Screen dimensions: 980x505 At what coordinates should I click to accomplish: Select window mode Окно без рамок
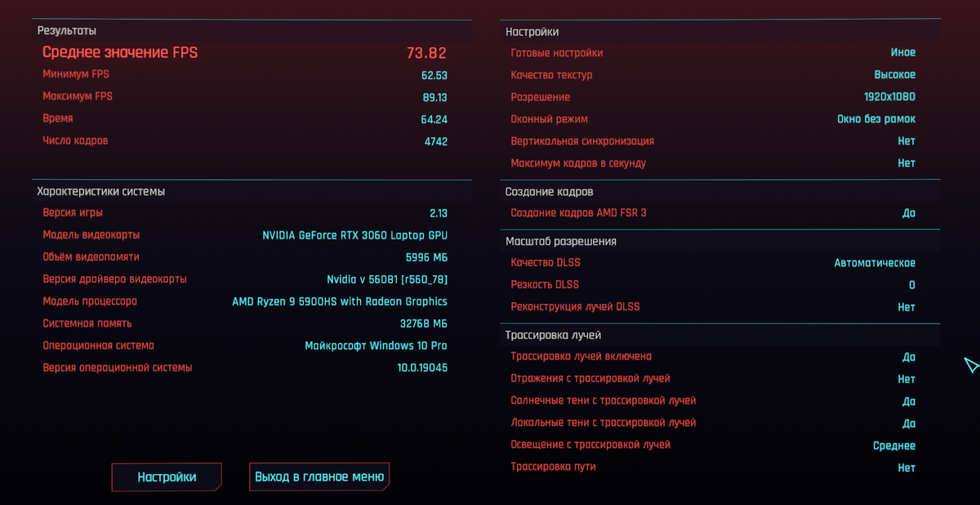[876, 118]
